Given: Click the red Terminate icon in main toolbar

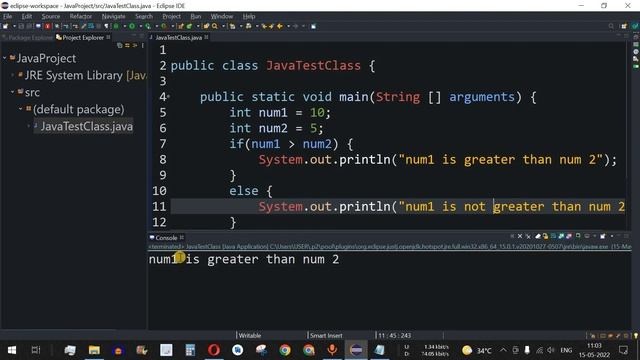Looking at the screenshot, I should (x=48, y=26).
